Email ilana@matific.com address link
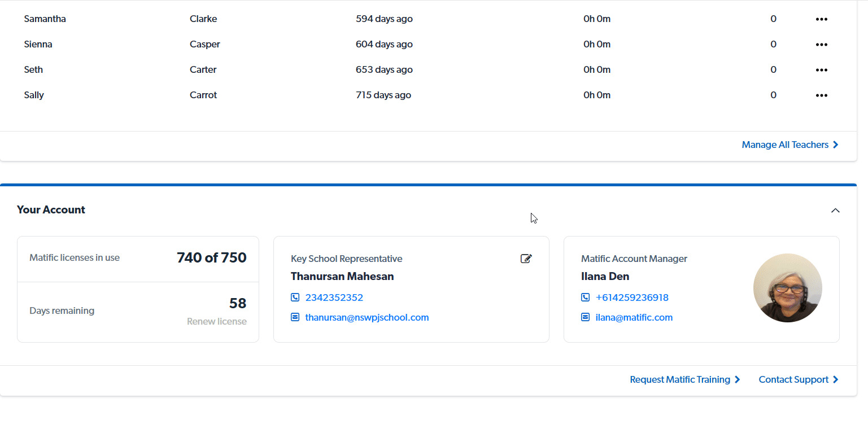This screenshot has height=433, width=868. pos(634,317)
